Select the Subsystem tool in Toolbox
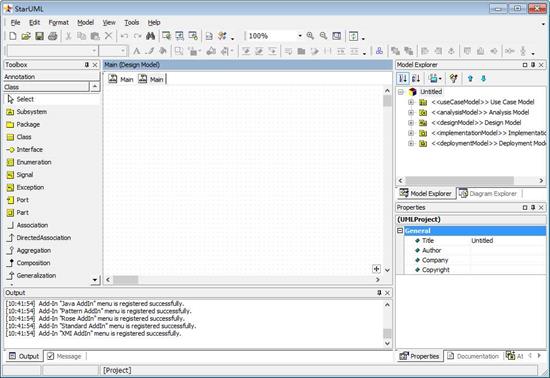The height and width of the screenshot is (378, 550). 52,112
